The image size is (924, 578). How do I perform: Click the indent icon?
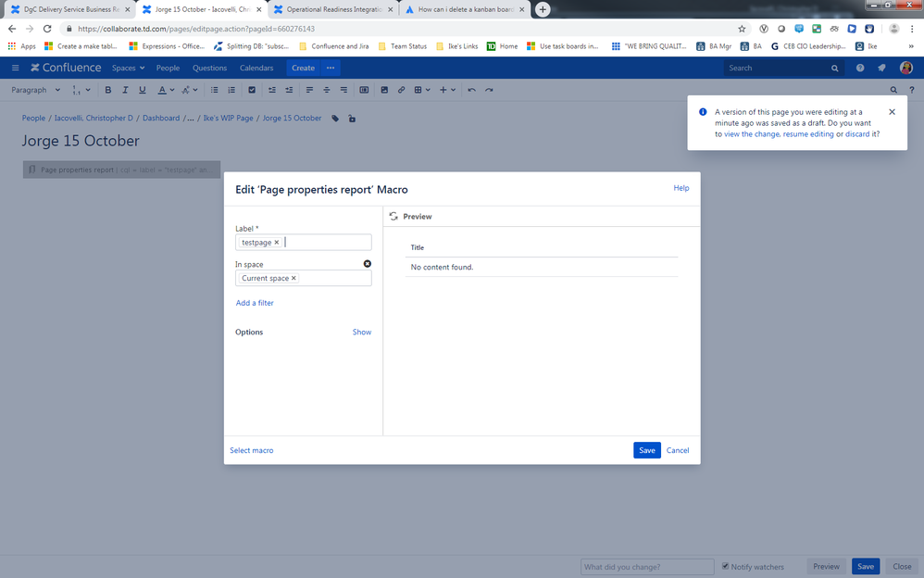pyautogui.click(x=289, y=90)
